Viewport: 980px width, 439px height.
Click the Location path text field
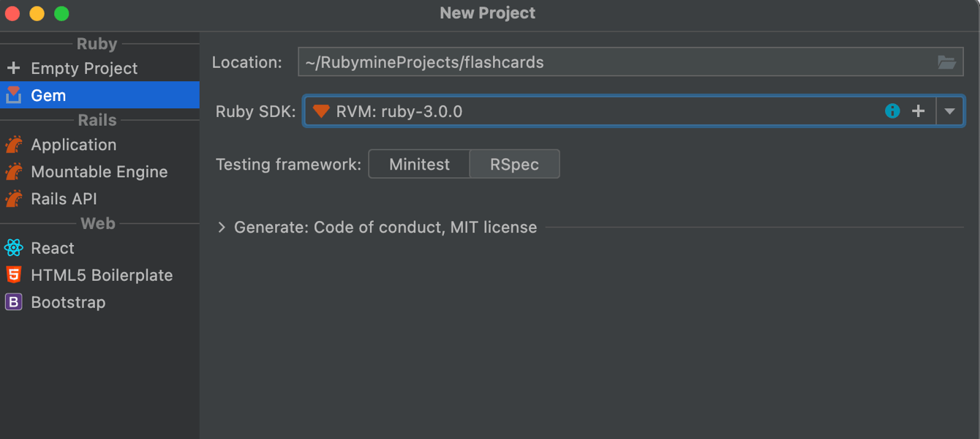(614, 62)
